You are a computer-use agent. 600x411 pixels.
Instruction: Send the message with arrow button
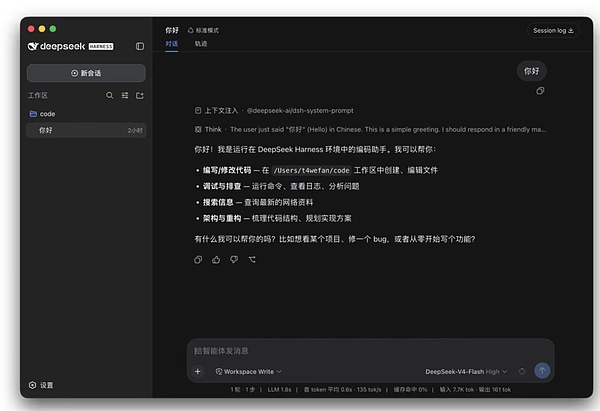point(542,370)
